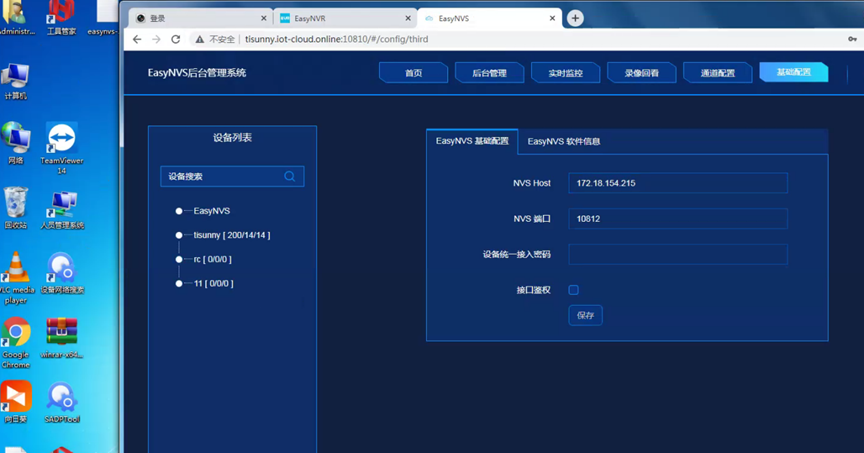Open 基础配置 in top navigation
Viewport: 864px width, 453px height.
[793, 72]
